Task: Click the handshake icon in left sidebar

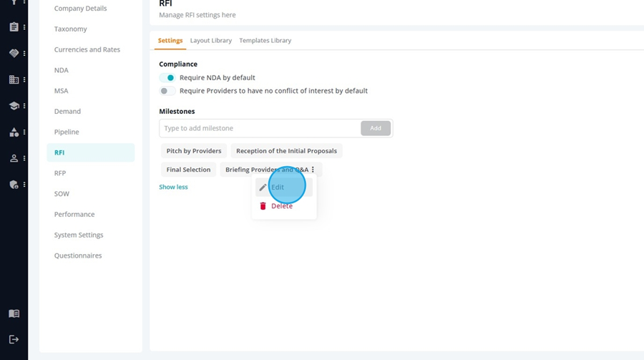Action: click(x=14, y=54)
